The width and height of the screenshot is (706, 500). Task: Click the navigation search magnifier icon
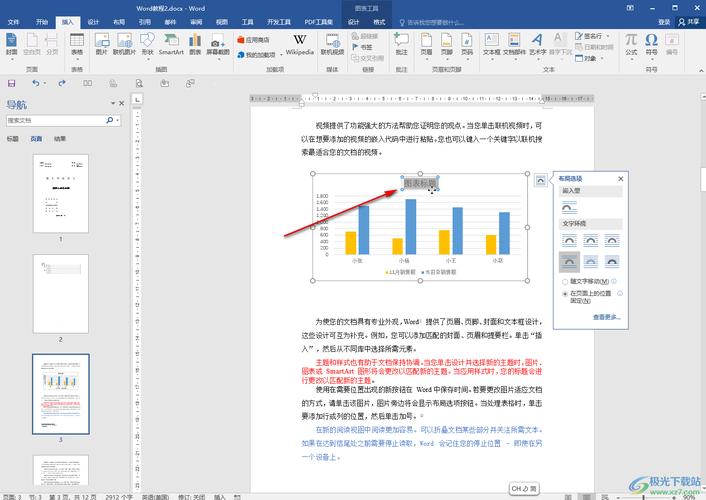[109, 120]
